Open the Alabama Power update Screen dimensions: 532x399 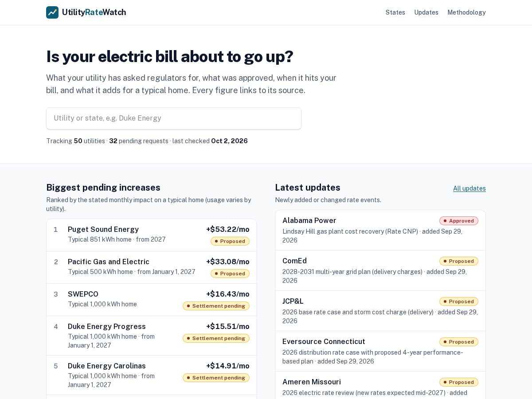tap(380, 230)
